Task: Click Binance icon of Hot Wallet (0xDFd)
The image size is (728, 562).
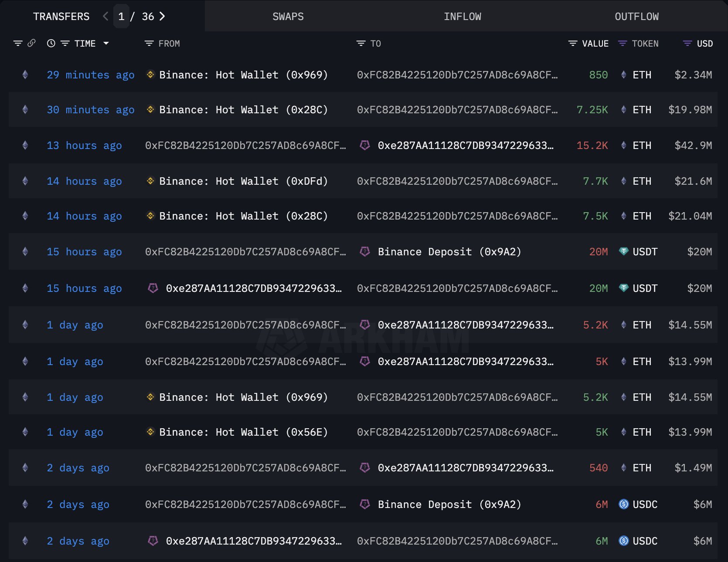Action: tap(150, 181)
